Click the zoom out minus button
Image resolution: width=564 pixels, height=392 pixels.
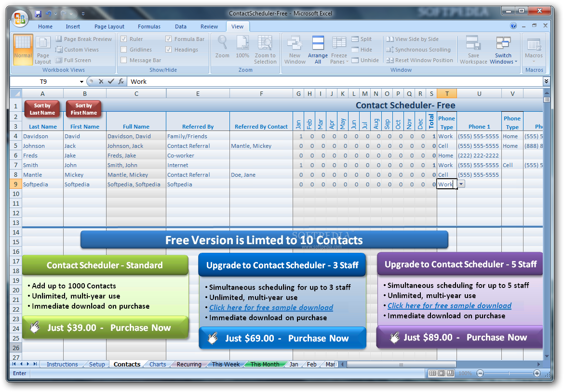click(480, 373)
